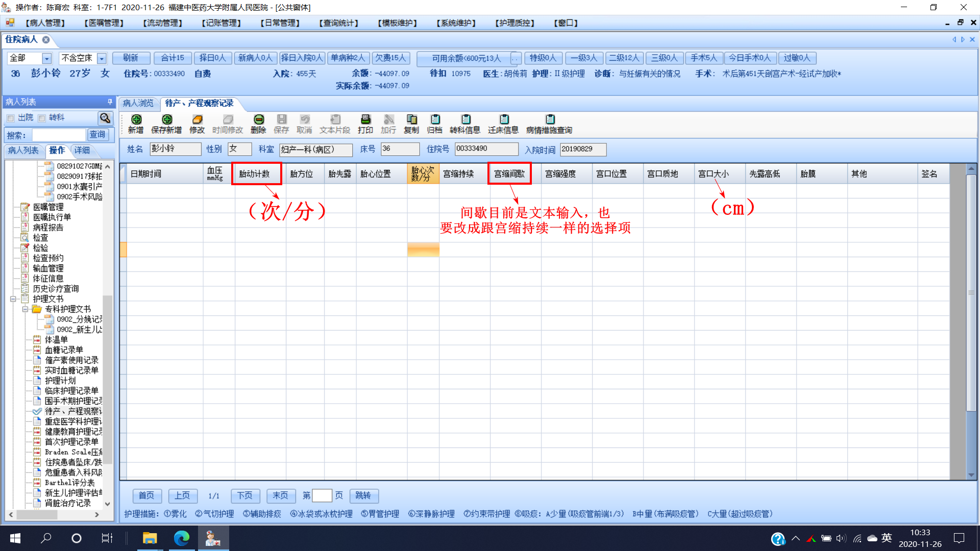Open the 不含空床 dropdown

tap(102, 58)
